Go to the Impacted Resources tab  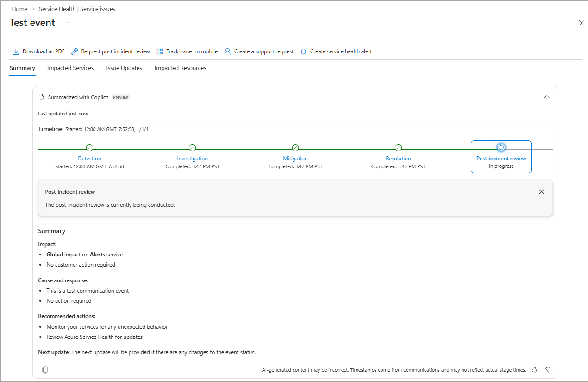tap(180, 68)
